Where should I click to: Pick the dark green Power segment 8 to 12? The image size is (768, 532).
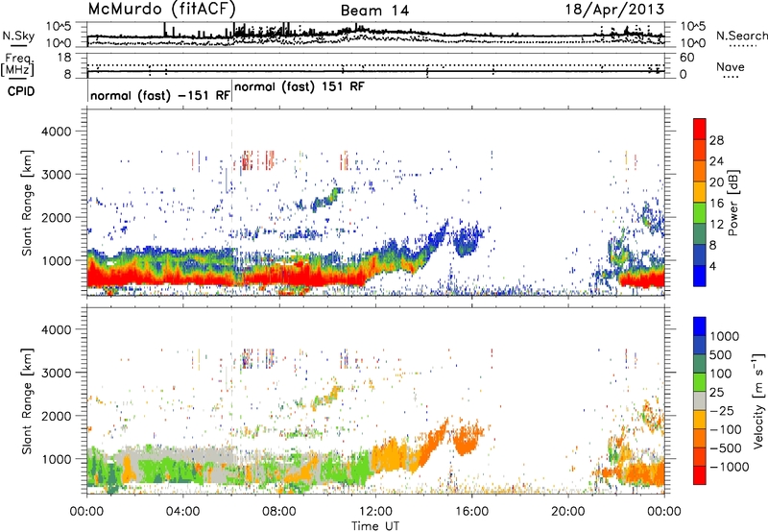(700, 234)
